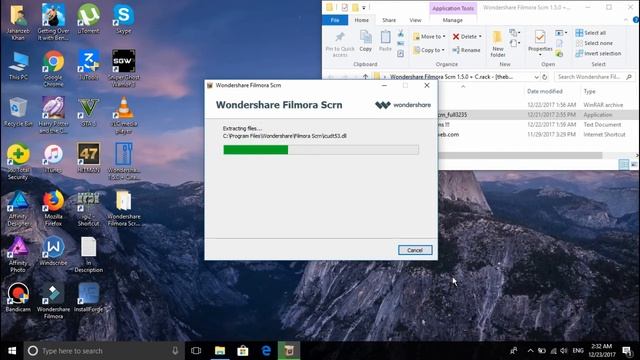This screenshot has width=640, height=360.
Task: Open Microsoft Store from taskbar
Action: pyautogui.click(x=243, y=351)
